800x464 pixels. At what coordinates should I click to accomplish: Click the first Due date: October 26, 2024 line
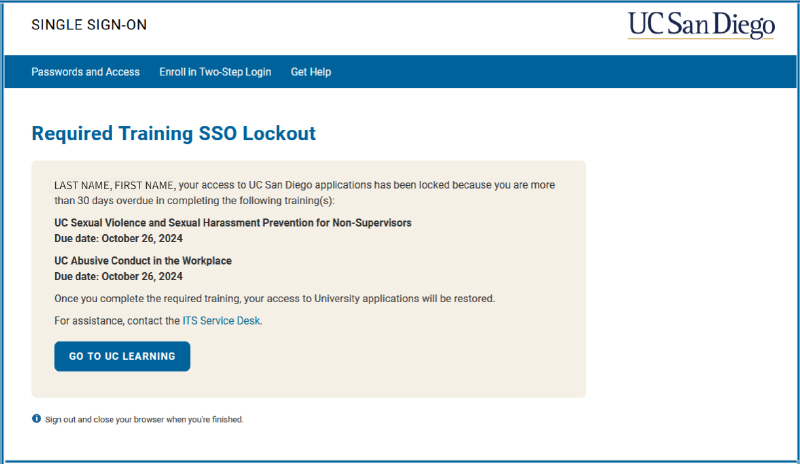[x=118, y=238]
